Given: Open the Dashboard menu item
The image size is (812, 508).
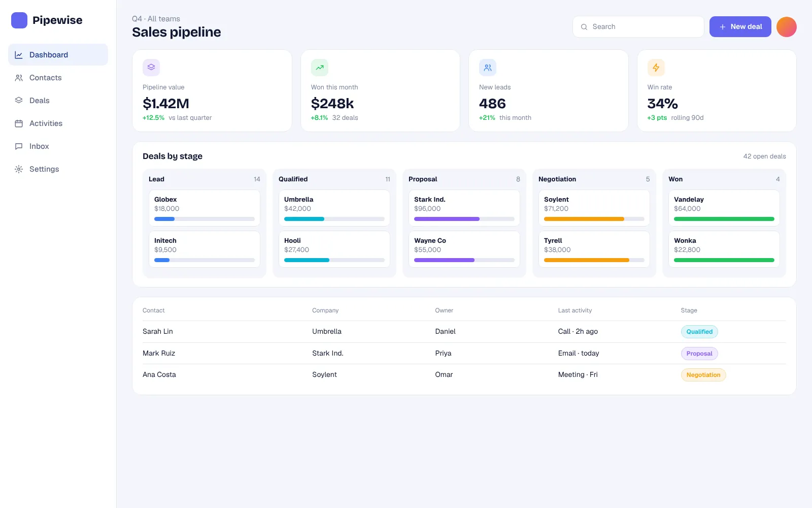Looking at the screenshot, I should click(58, 55).
